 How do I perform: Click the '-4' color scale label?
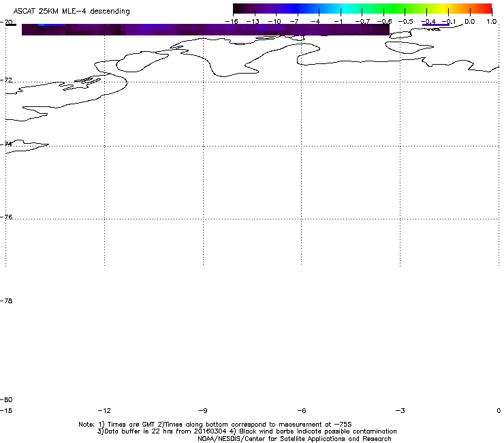(315, 22)
